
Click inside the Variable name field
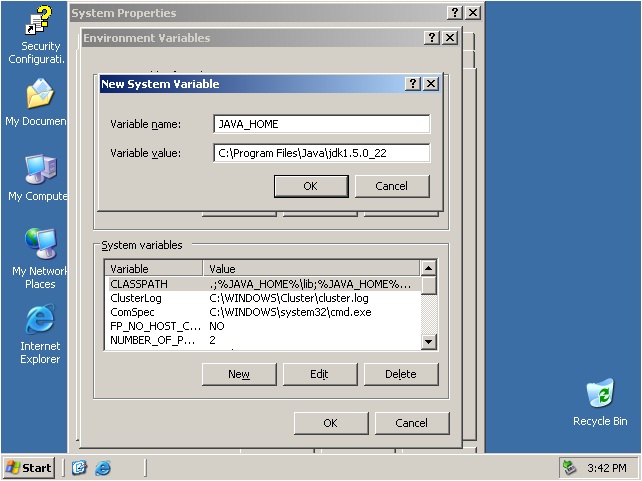(321, 124)
